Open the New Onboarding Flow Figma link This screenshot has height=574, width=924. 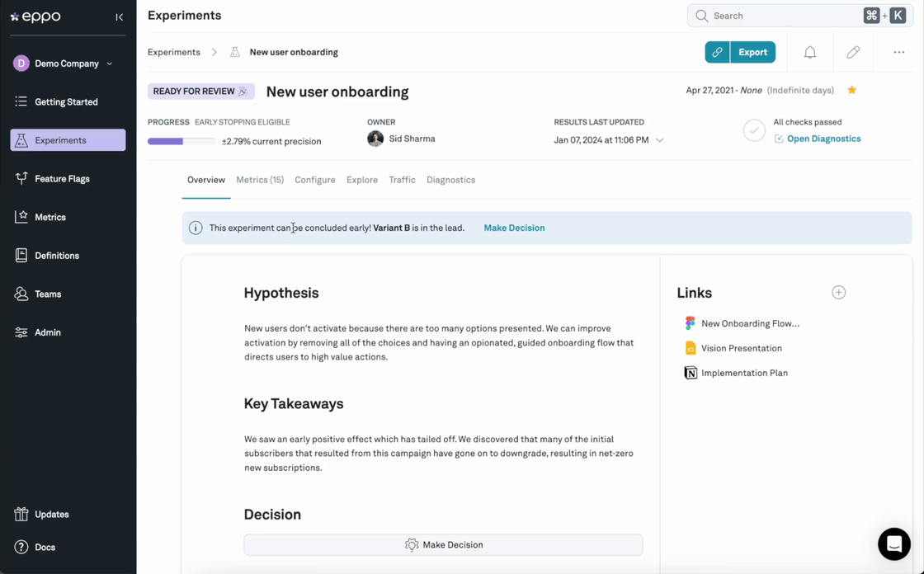point(749,323)
